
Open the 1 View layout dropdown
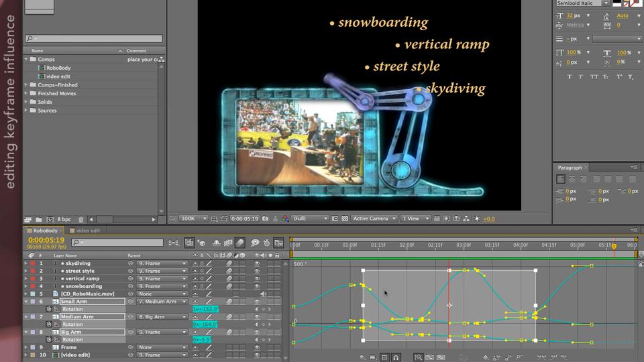[415, 219]
